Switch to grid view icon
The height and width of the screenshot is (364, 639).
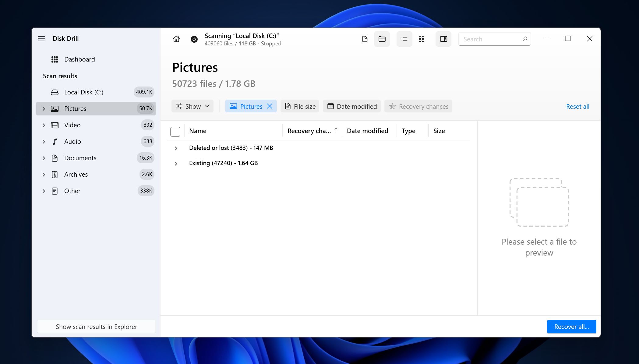tap(421, 39)
